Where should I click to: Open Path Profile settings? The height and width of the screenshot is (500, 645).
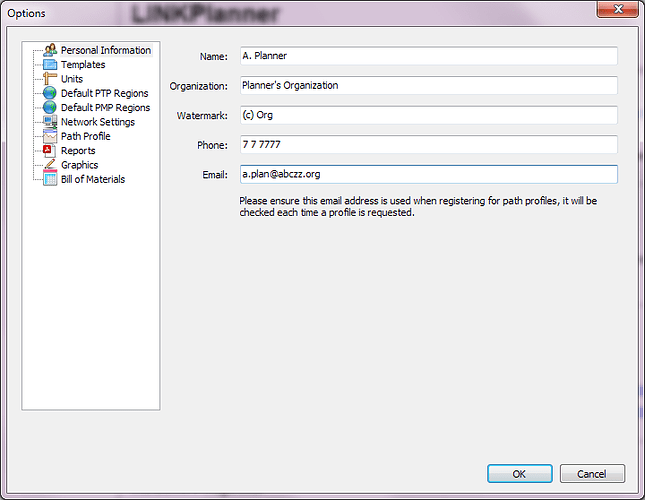86,136
